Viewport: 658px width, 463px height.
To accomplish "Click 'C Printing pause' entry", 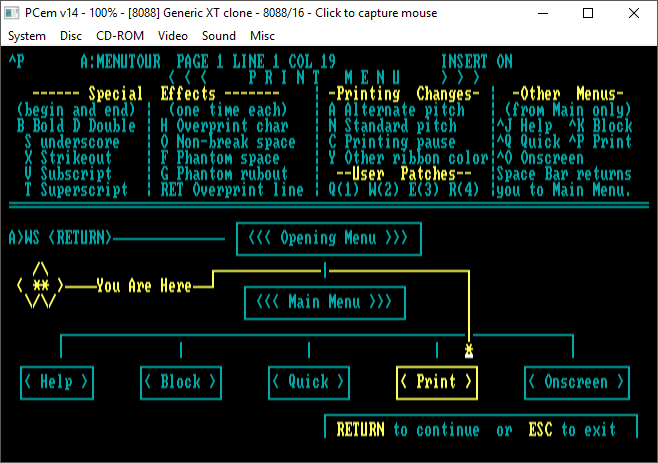I will [x=392, y=142].
